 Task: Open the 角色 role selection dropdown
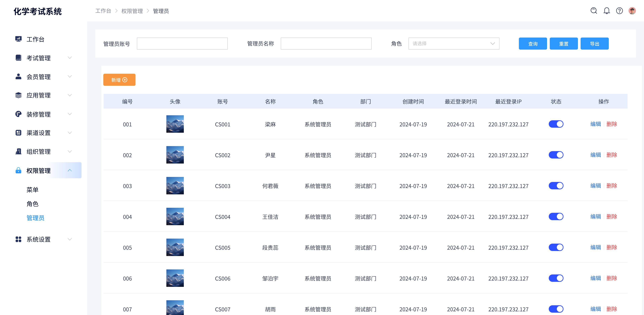pyautogui.click(x=454, y=43)
